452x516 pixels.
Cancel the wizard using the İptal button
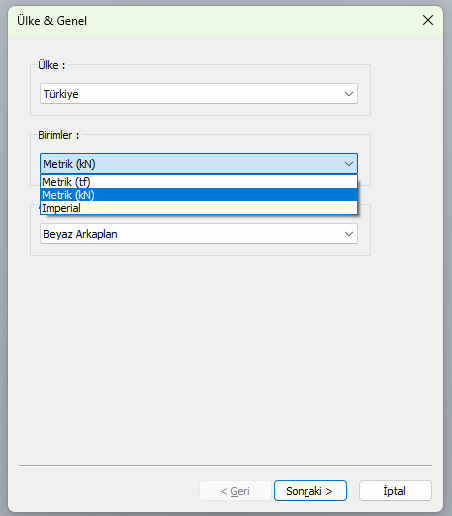tap(395, 491)
